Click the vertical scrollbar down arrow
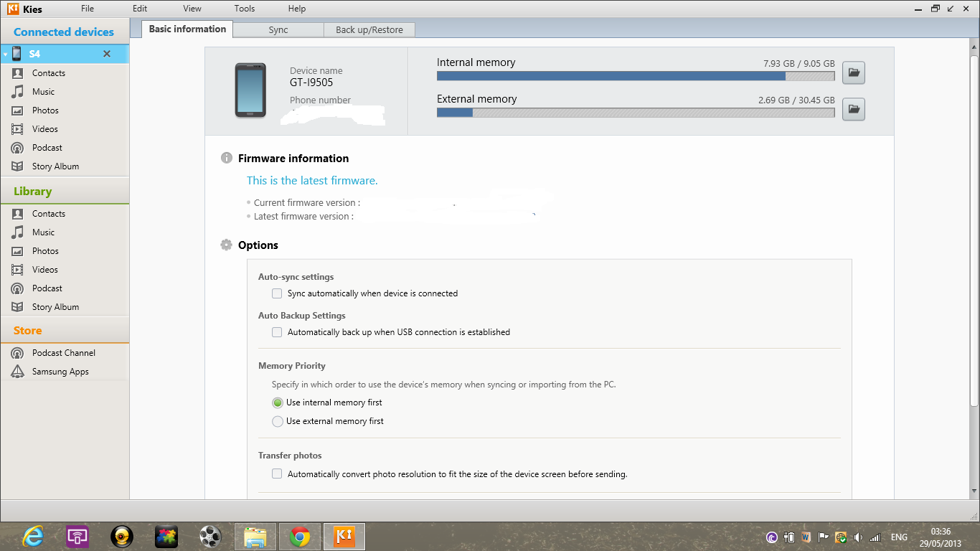The image size is (980, 551). click(974, 491)
